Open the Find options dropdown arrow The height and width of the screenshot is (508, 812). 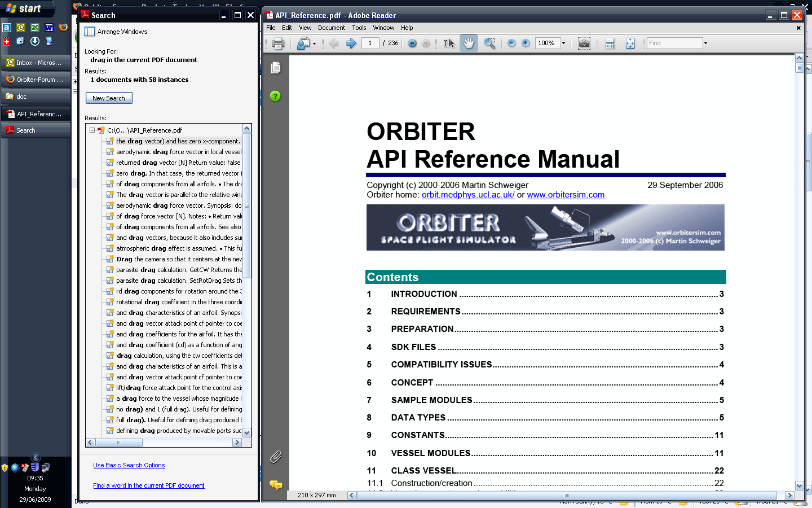[x=705, y=43]
